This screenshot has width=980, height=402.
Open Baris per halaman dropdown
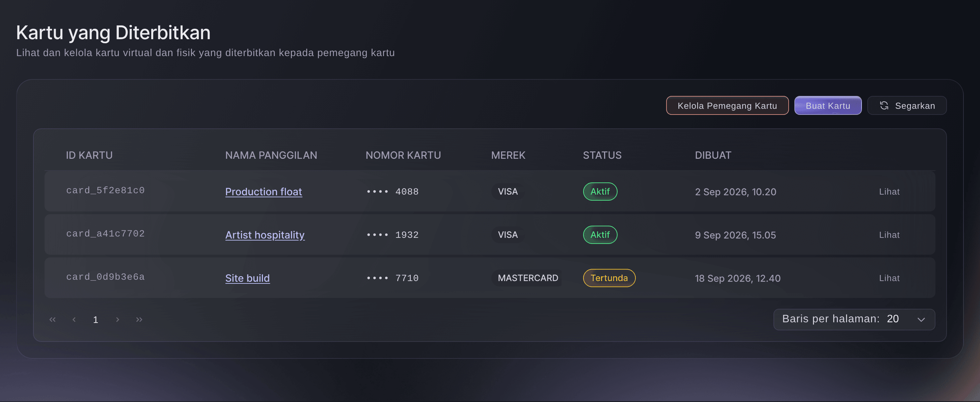[x=854, y=319]
